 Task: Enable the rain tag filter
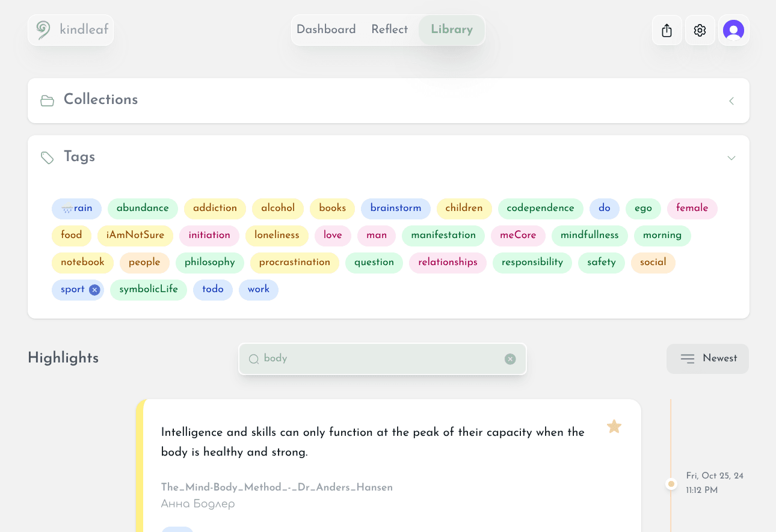coord(76,209)
